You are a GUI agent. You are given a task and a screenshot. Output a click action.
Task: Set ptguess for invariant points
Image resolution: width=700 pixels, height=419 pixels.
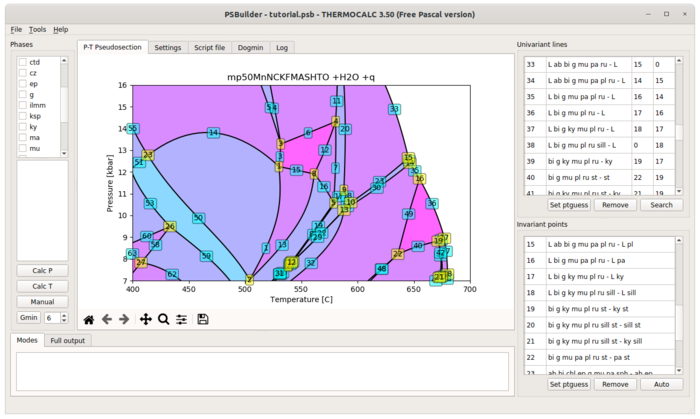coord(569,384)
